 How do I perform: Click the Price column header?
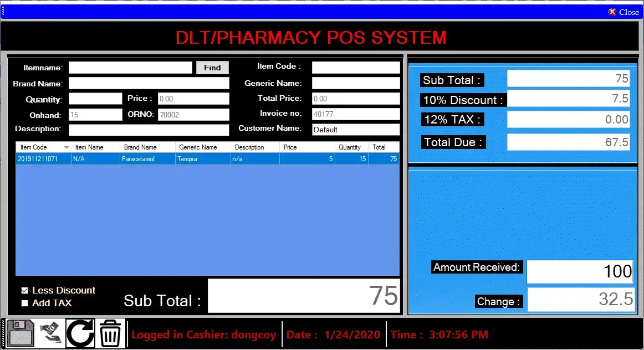click(x=306, y=147)
